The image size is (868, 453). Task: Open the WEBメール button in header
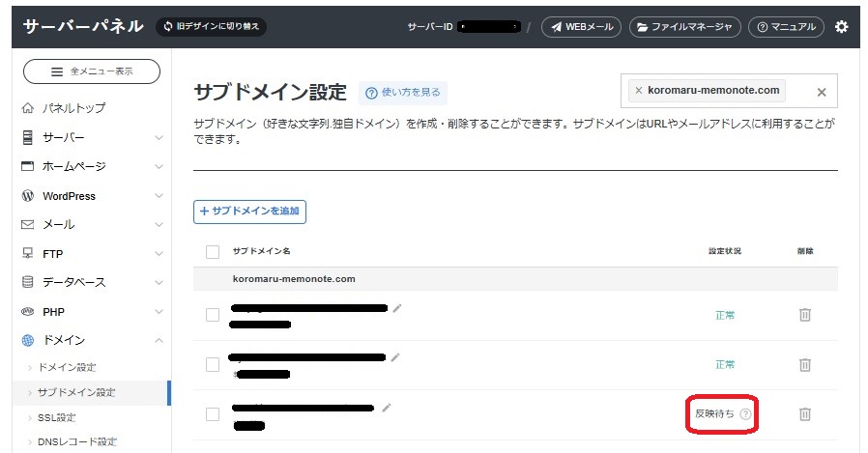coord(581,27)
